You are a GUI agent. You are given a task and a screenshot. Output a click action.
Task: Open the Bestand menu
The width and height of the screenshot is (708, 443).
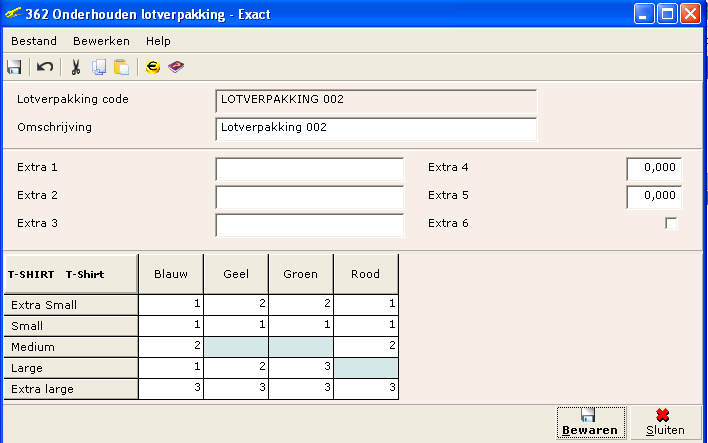pos(33,41)
